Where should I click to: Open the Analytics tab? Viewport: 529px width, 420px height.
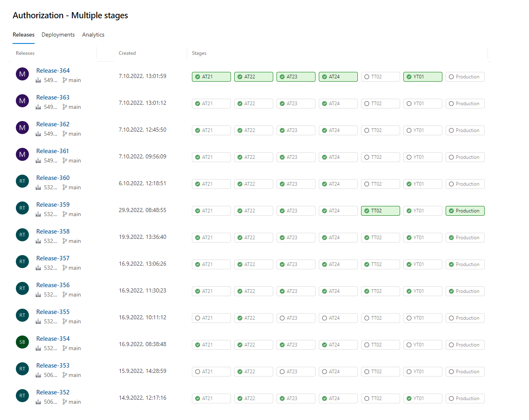click(93, 35)
